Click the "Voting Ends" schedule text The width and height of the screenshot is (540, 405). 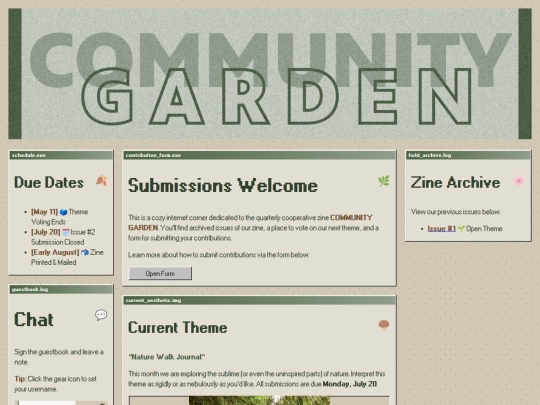pyautogui.click(x=48, y=222)
